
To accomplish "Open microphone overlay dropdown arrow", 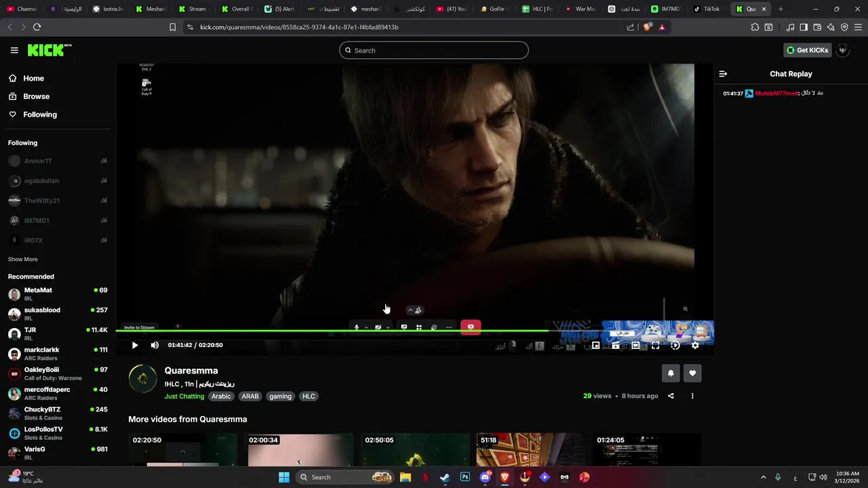I will (366, 327).
